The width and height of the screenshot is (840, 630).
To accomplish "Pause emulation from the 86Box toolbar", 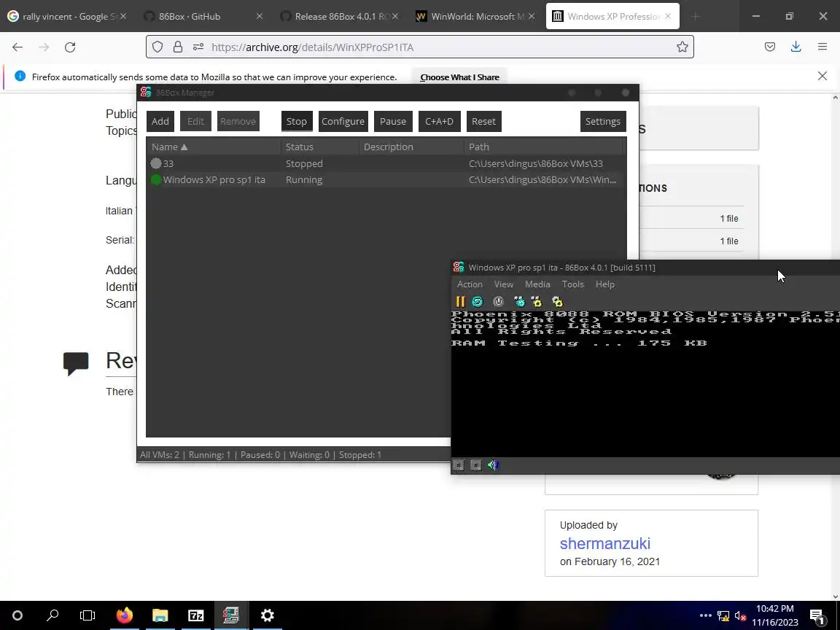I will click(460, 302).
